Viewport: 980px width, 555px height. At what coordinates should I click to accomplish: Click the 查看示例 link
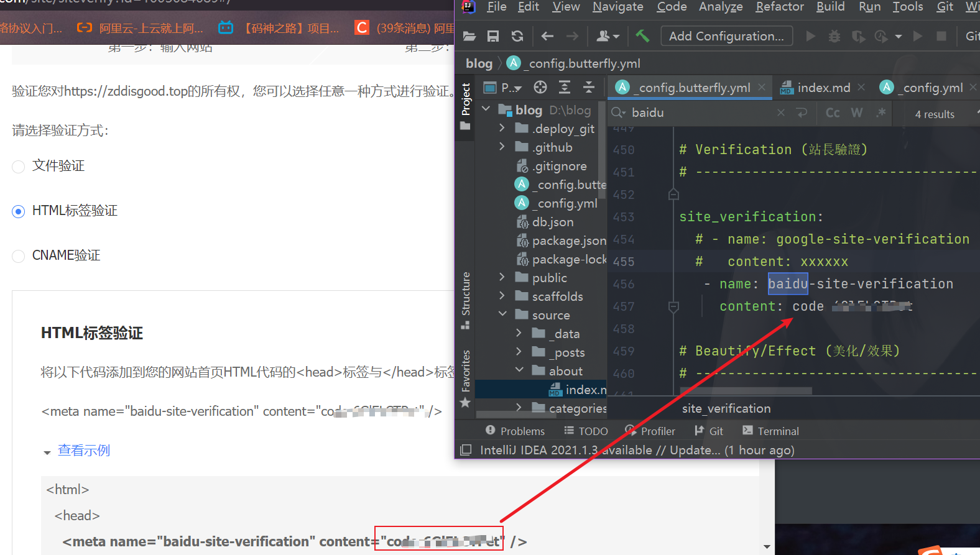click(x=83, y=451)
